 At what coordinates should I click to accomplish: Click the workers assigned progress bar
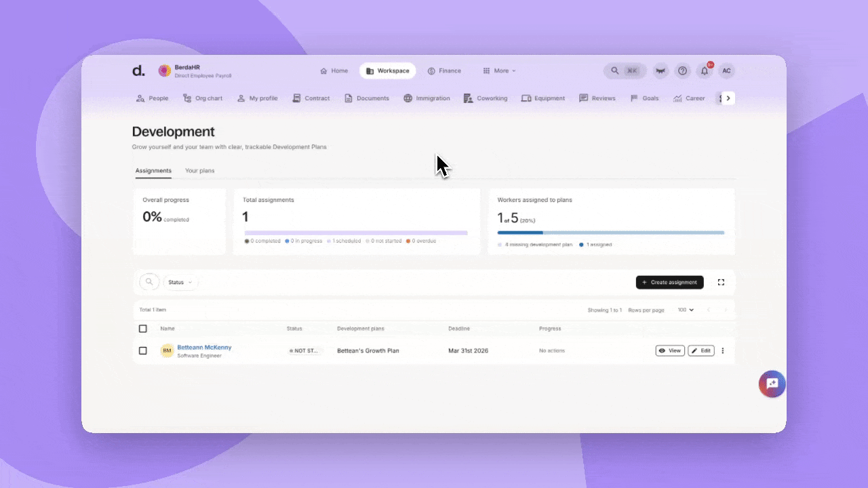click(610, 232)
